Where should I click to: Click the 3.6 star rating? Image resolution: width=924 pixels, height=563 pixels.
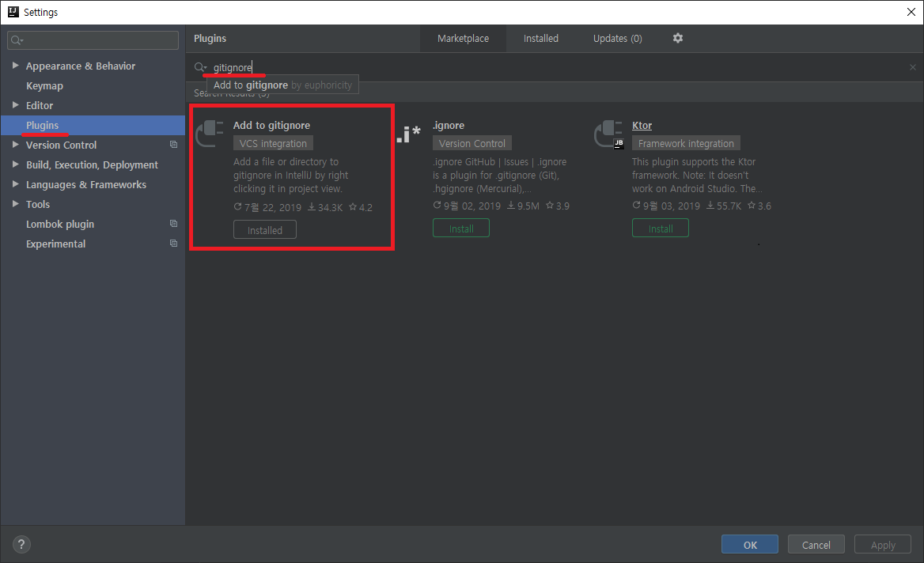pos(759,206)
